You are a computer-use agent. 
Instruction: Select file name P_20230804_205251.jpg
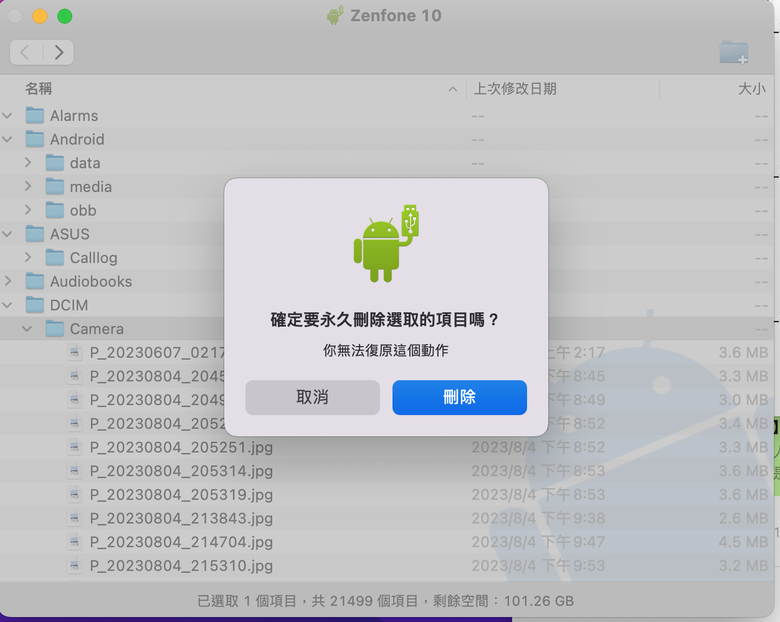pos(181,447)
